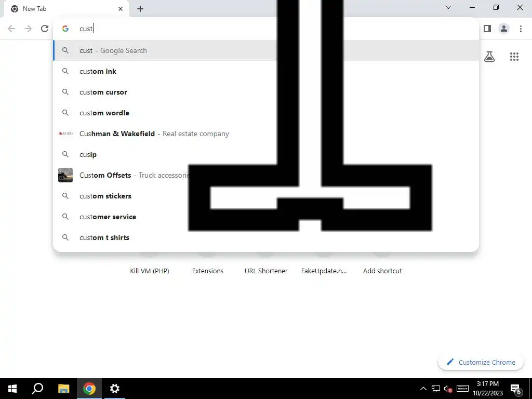The height and width of the screenshot is (399, 532).
Task: Open Windows taskbar search
Action: tap(37, 389)
